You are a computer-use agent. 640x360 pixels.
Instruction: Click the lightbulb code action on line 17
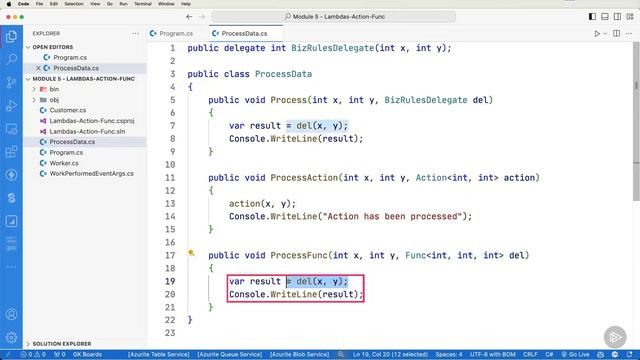(x=191, y=253)
